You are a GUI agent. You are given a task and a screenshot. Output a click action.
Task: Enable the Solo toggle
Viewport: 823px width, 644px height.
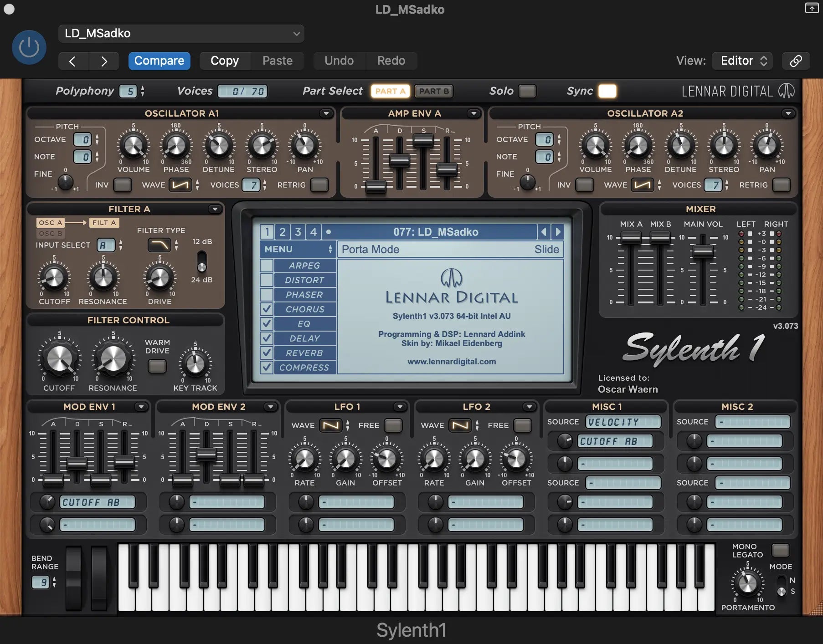[x=527, y=91]
